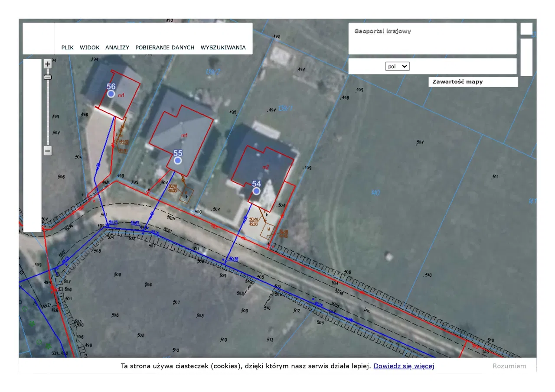Select address point marker 54

256,191
